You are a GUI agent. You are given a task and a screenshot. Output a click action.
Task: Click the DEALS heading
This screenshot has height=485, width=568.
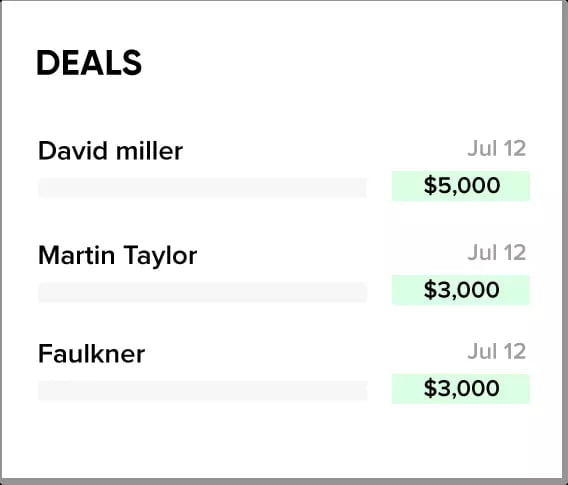tap(89, 63)
